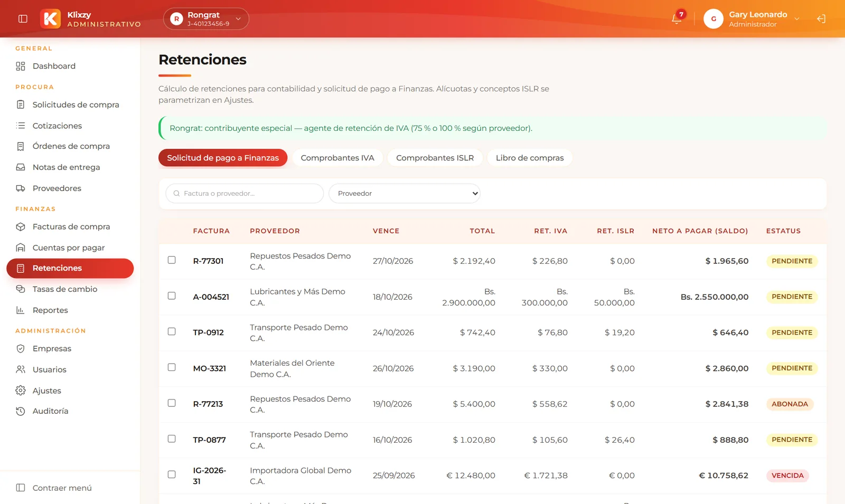Click the VENCIDA status badge
The width and height of the screenshot is (845, 504).
click(x=787, y=476)
